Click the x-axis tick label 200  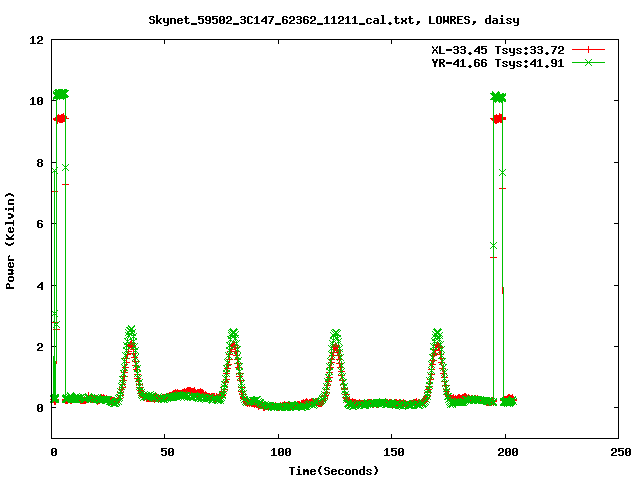click(507, 452)
